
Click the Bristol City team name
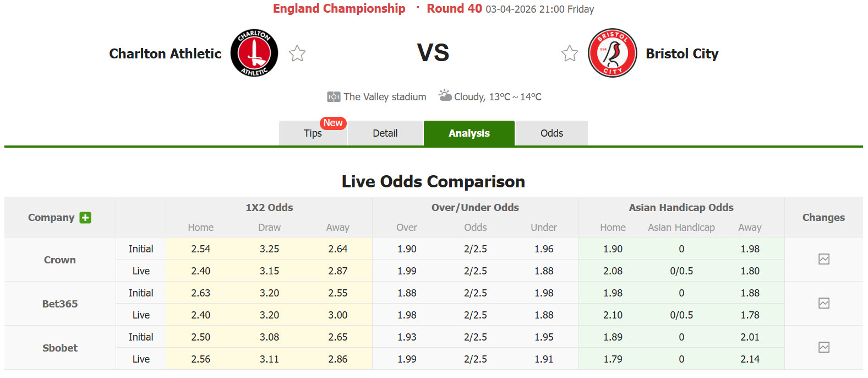coord(682,54)
